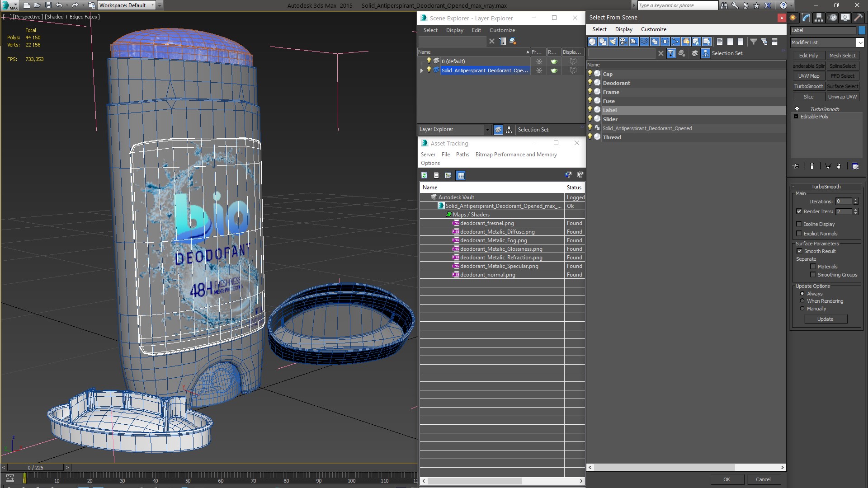Click the Pin Stack icon
The height and width of the screenshot is (488, 868).
tap(797, 166)
